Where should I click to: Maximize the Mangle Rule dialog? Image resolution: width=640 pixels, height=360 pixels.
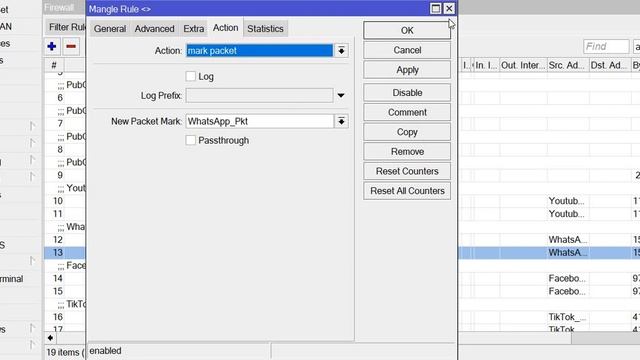coord(436,9)
